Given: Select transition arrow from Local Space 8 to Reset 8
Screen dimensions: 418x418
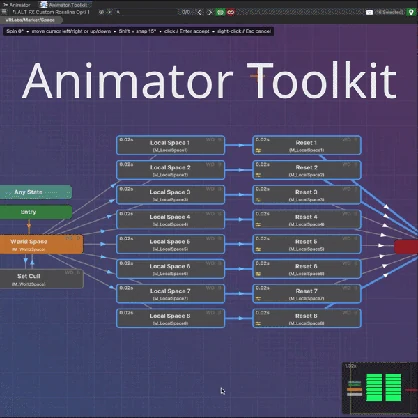Looking at the screenshot, I should coord(238,318).
